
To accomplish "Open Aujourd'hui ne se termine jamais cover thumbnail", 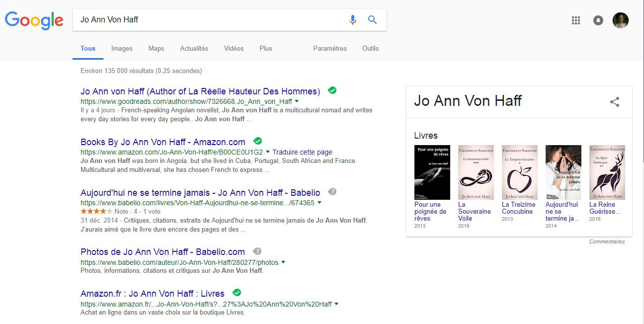I will pyautogui.click(x=563, y=172).
